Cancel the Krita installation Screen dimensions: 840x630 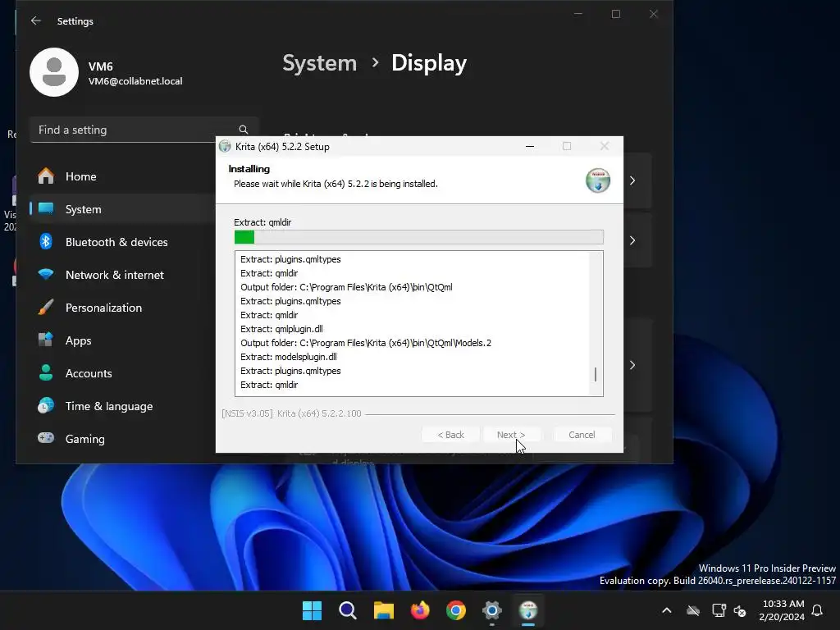click(582, 435)
